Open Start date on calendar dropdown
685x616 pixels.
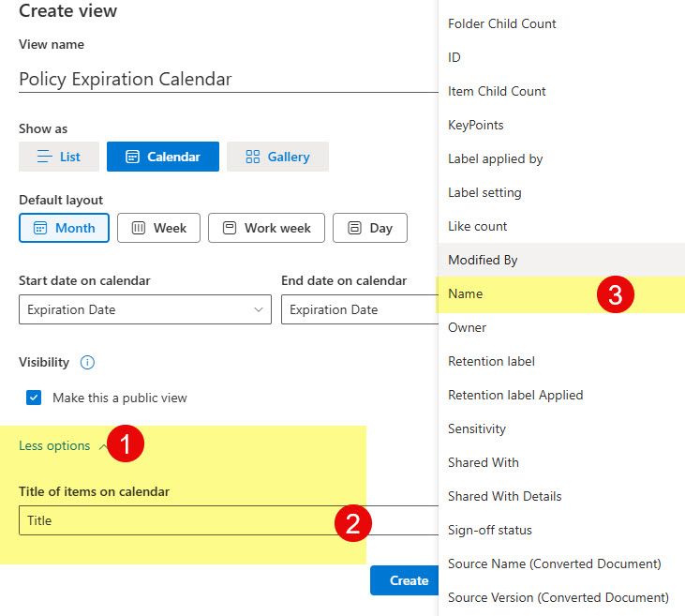coord(145,309)
